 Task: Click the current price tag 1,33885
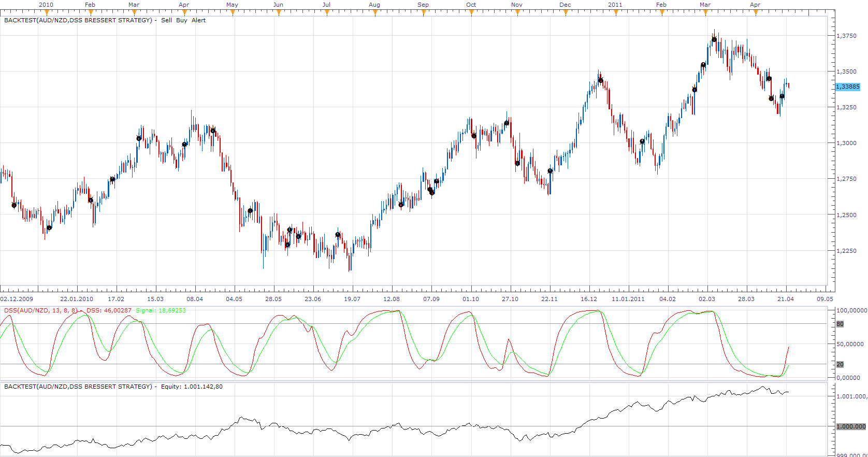(x=848, y=87)
